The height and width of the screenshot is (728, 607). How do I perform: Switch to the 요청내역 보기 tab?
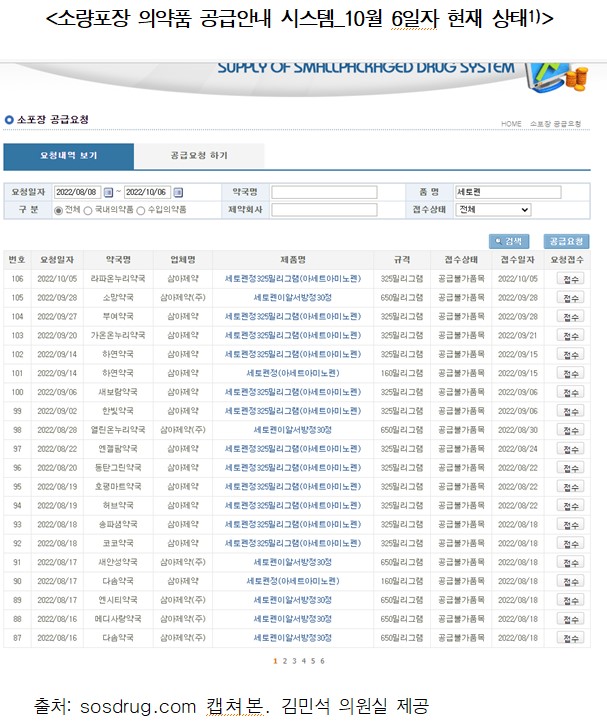68,157
